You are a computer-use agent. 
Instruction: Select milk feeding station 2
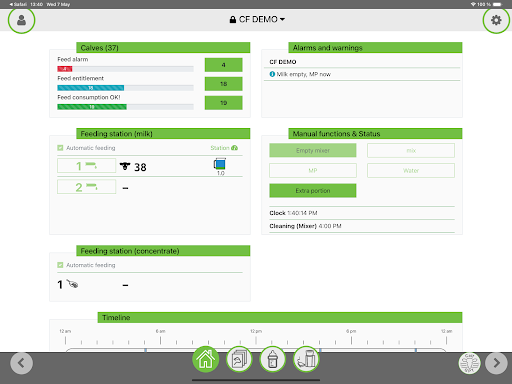87,187
